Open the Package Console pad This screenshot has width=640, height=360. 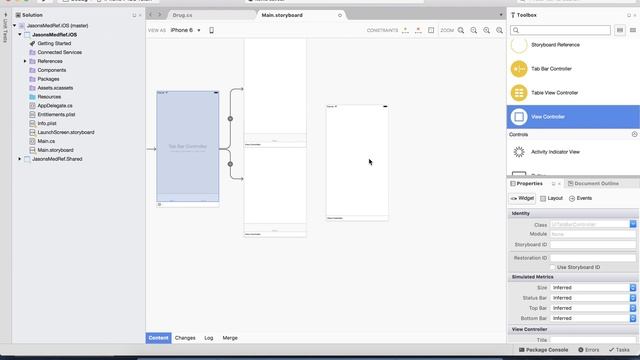[543, 350]
